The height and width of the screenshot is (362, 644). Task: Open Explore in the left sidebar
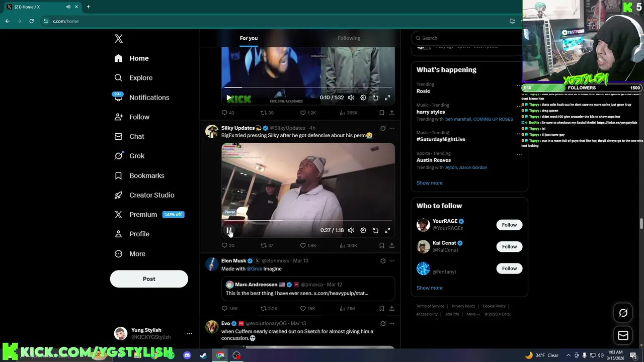(x=133, y=78)
